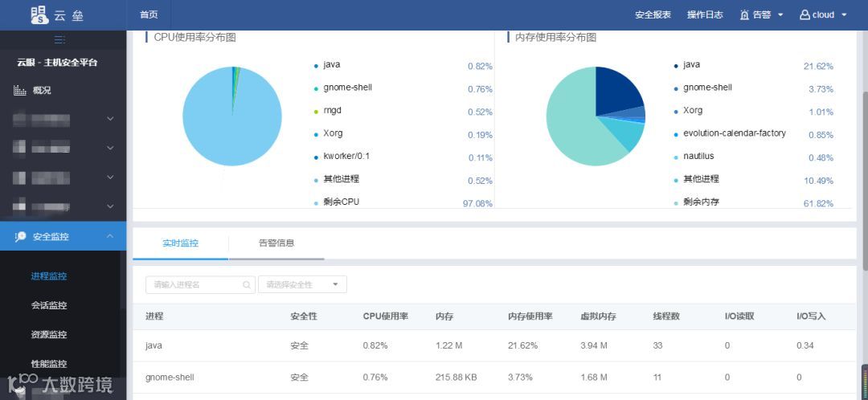Viewport: 868px width, 400px height.
Task: Click the 内存使用率 column header
Action: click(x=530, y=316)
